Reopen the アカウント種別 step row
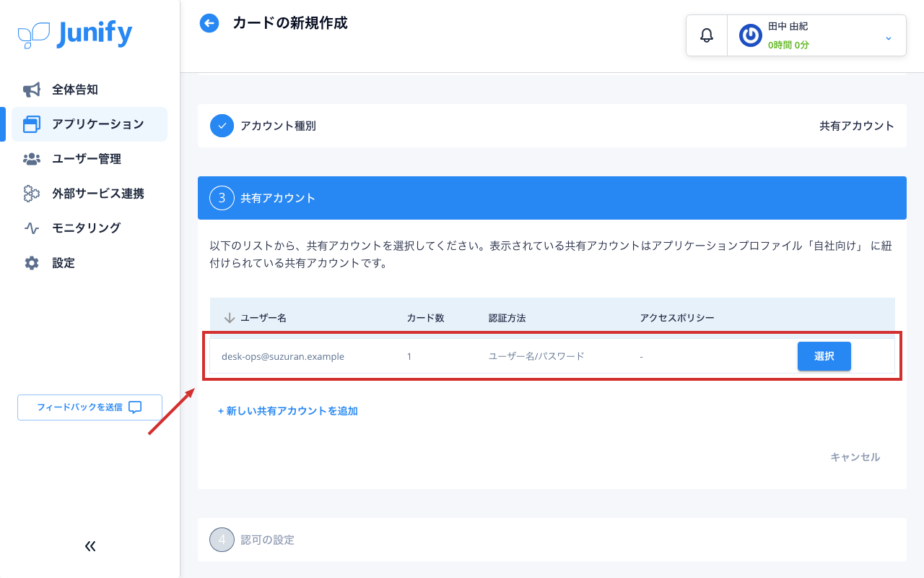The width and height of the screenshot is (924, 578). click(552, 126)
